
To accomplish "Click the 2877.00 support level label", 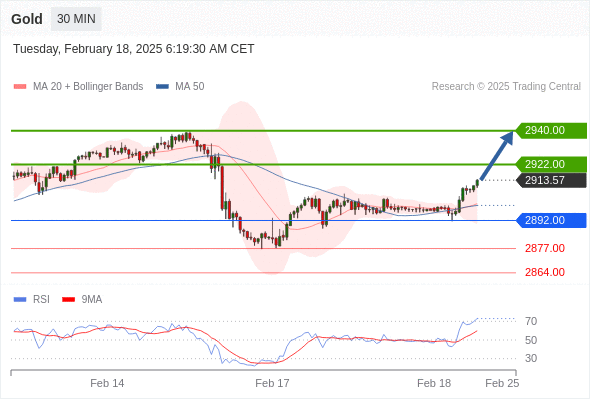I will (x=545, y=248).
